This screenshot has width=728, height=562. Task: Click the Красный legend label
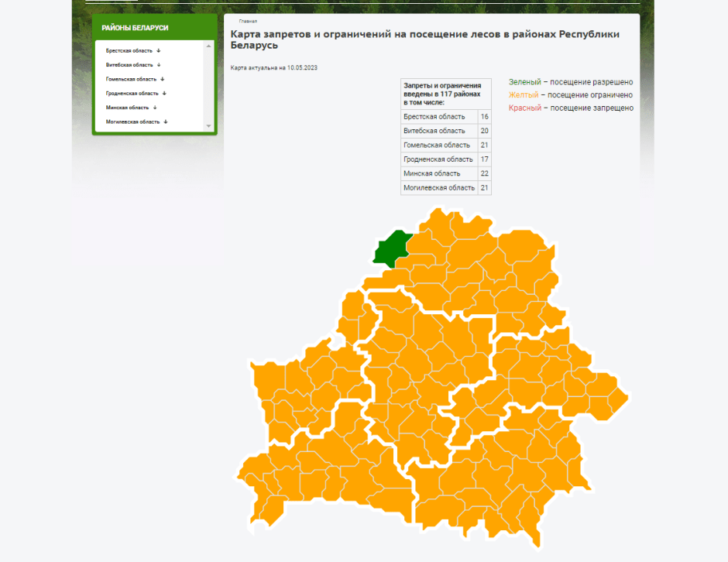[524, 108]
